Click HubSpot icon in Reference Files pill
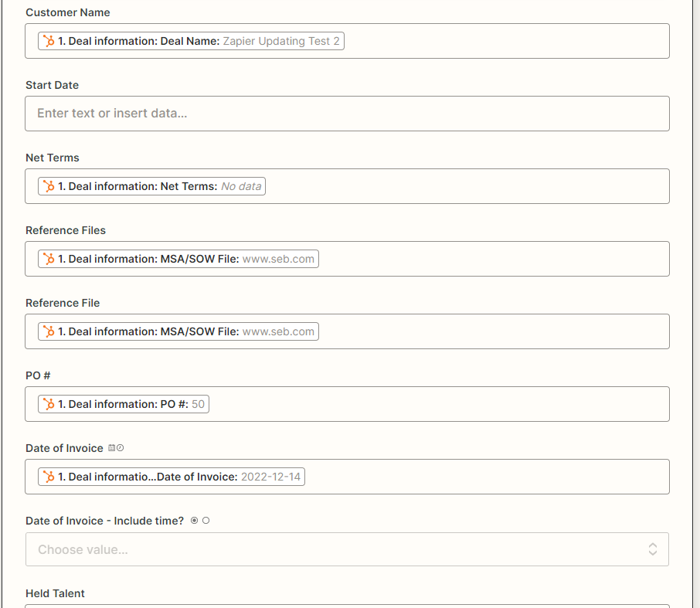Viewport: 700px width, 608px height. (49, 259)
